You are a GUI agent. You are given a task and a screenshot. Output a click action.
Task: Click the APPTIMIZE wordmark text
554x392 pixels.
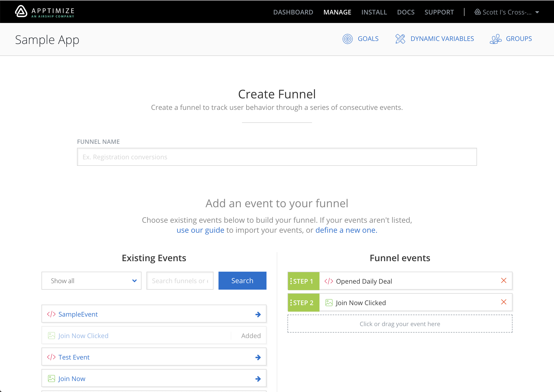[53, 11]
